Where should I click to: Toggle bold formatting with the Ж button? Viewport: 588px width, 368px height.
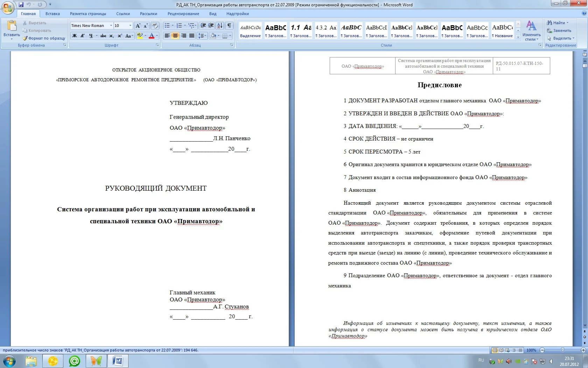pyautogui.click(x=75, y=36)
